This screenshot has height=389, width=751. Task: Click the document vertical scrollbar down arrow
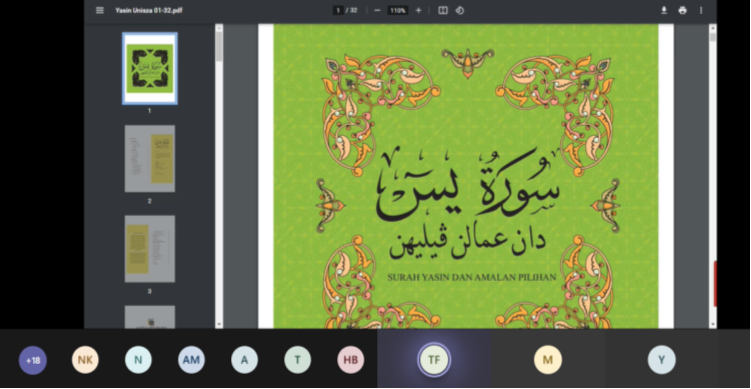click(x=713, y=324)
